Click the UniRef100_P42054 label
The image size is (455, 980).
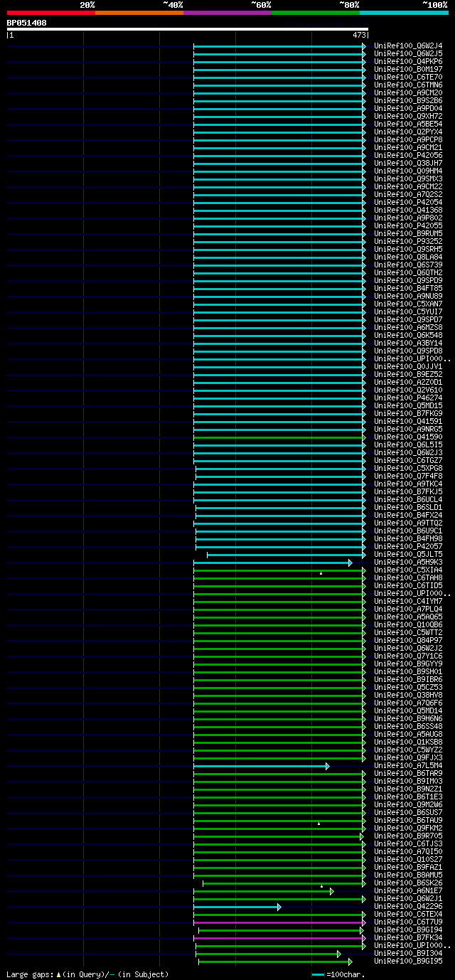pyautogui.click(x=408, y=202)
